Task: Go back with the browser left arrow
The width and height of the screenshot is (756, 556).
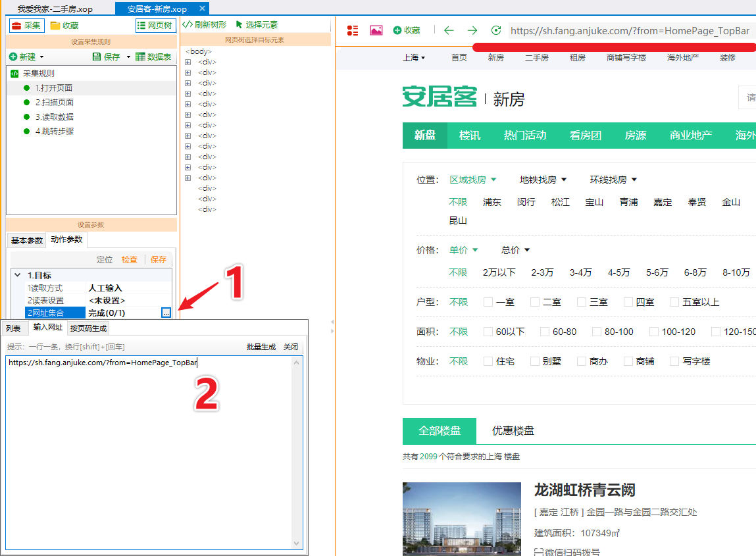Action: (x=449, y=30)
